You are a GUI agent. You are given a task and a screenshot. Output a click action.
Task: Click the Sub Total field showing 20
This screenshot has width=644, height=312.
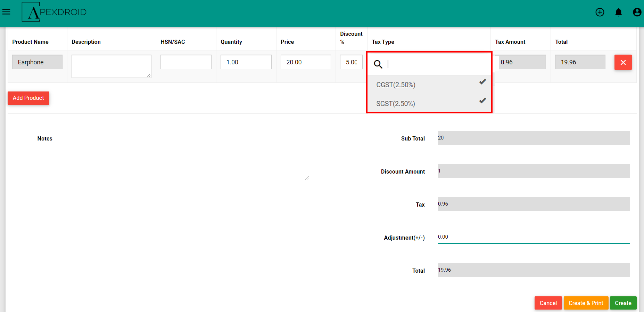534,138
